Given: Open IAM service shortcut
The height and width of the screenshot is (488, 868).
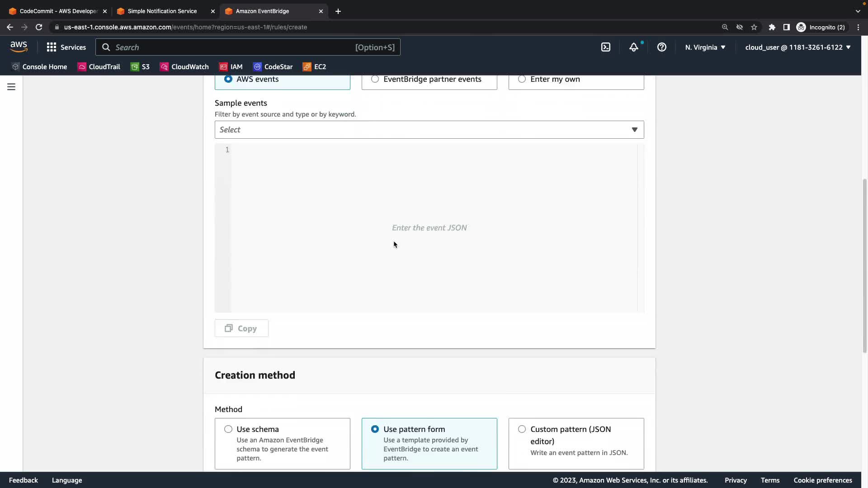Looking at the screenshot, I should click(x=231, y=66).
